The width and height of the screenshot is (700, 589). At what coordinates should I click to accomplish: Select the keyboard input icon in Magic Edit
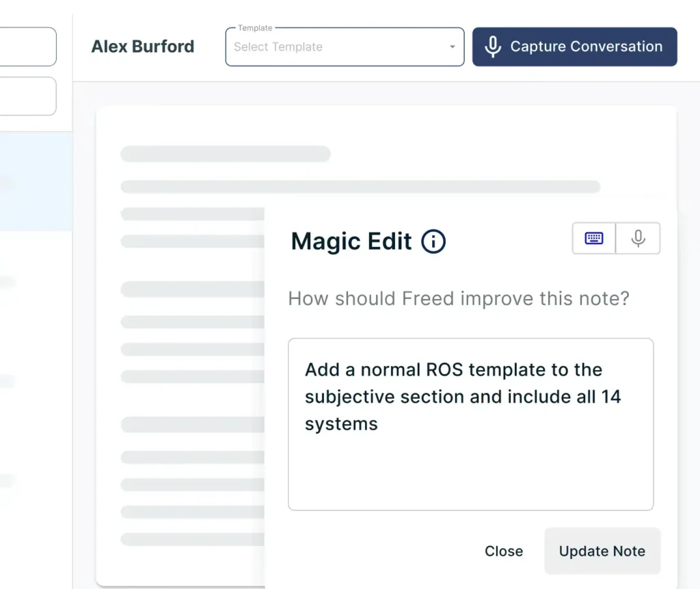point(593,238)
